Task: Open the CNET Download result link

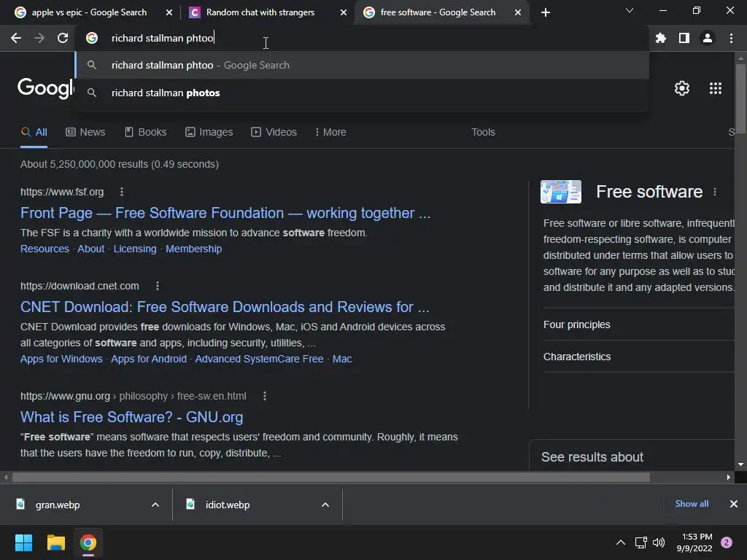Action: (225, 307)
